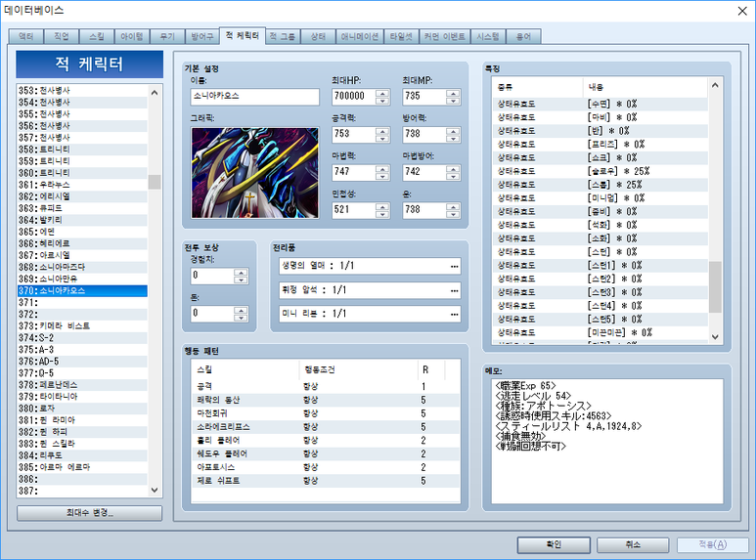The width and height of the screenshot is (756, 560).
Task: Open drop item 휘정 암석 ellipsis
Action: (454, 290)
